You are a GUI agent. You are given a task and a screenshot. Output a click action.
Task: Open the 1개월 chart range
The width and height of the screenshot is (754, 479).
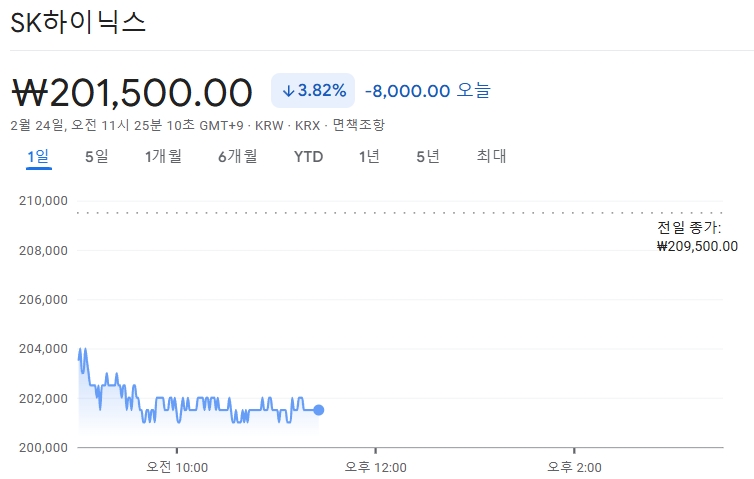pyautogui.click(x=163, y=156)
